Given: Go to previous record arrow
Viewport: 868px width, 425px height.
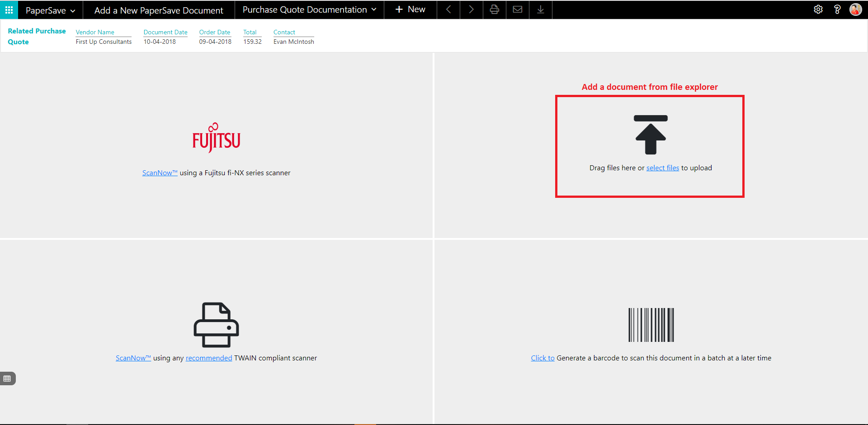Looking at the screenshot, I should (x=448, y=9).
